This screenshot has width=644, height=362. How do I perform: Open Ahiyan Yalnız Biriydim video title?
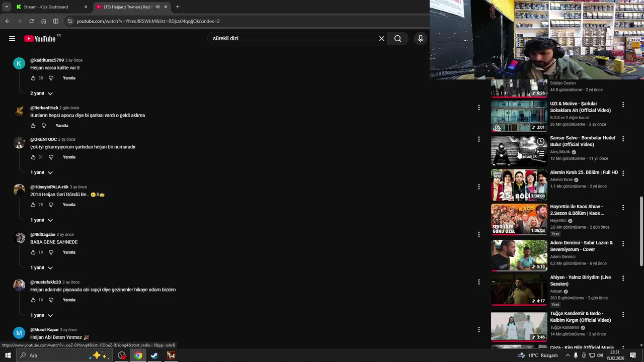click(x=581, y=281)
